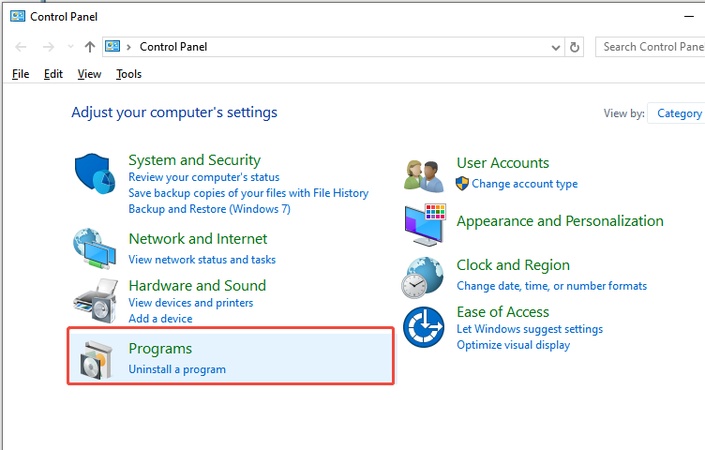Open Clock and Region category
This screenshot has height=450, width=705.
[513, 265]
